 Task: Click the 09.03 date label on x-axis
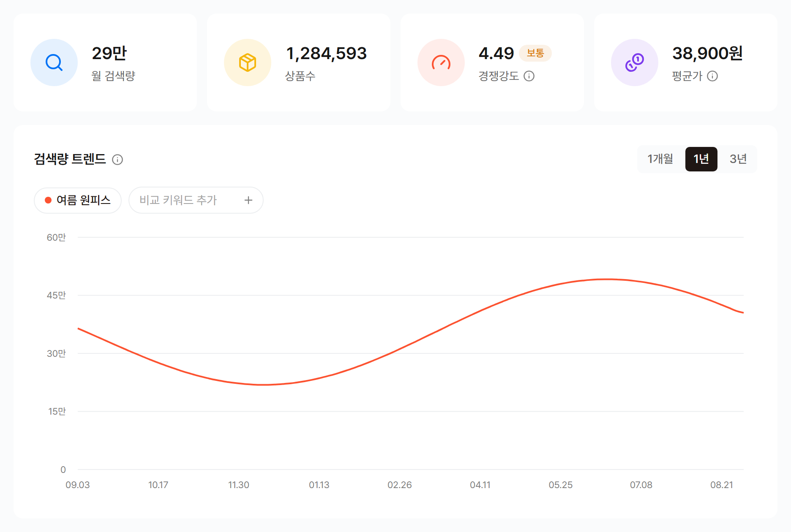coord(78,485)
